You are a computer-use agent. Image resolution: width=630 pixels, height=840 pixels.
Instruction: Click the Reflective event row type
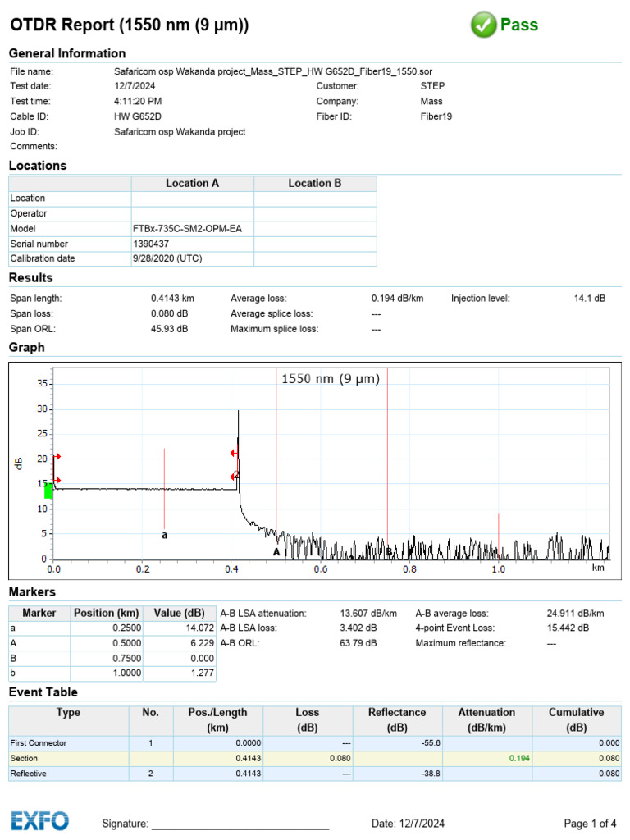click(69, 774)
